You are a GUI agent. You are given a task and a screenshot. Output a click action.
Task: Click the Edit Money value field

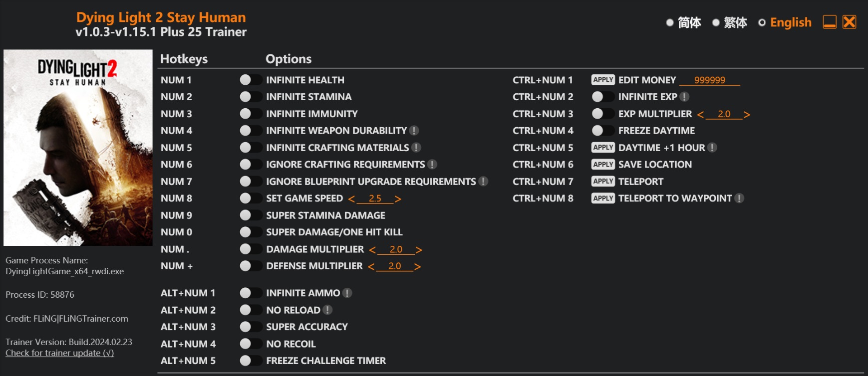pyautogui.click(x=710, y=80)
